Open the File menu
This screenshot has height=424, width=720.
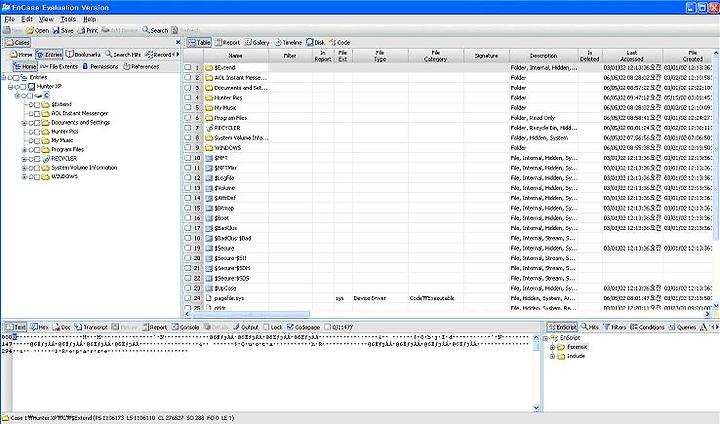pyautogui.click(x=9, y=19)
